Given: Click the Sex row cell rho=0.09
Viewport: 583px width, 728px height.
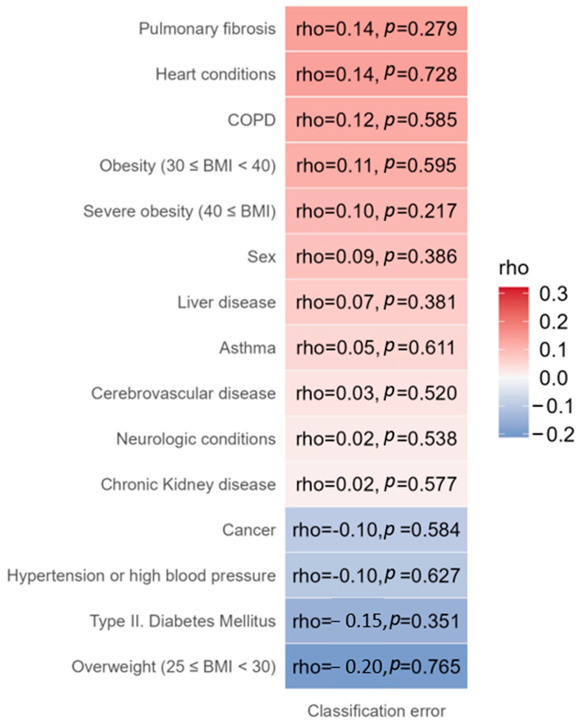Looking at the screenshot, I should point(376,257).
